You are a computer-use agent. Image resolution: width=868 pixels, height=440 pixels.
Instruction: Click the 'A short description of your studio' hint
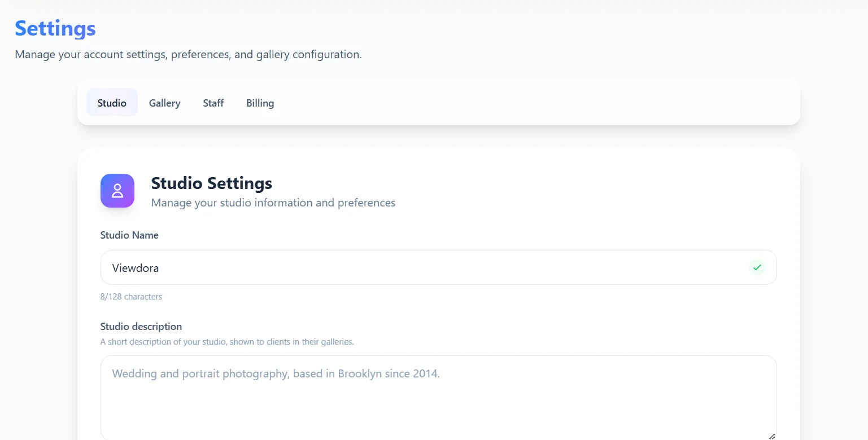[227, 342]
